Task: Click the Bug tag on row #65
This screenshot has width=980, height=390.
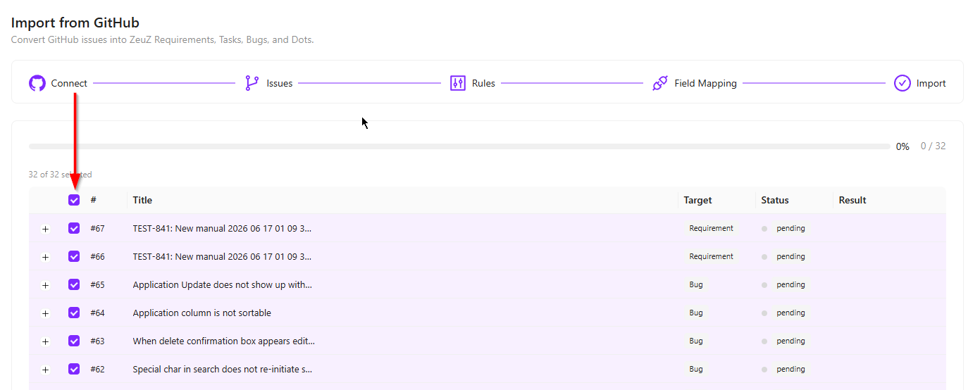Action: pyautogui.click(x=696, y=284)
